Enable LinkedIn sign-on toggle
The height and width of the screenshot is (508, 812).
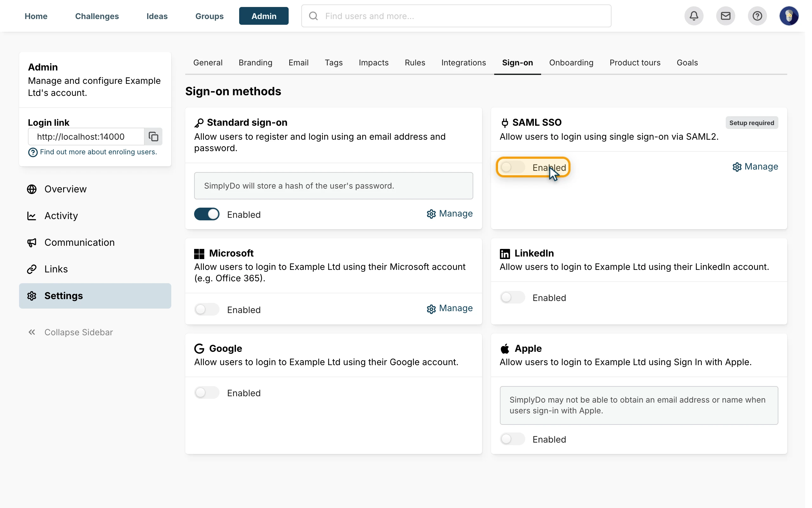512,297
